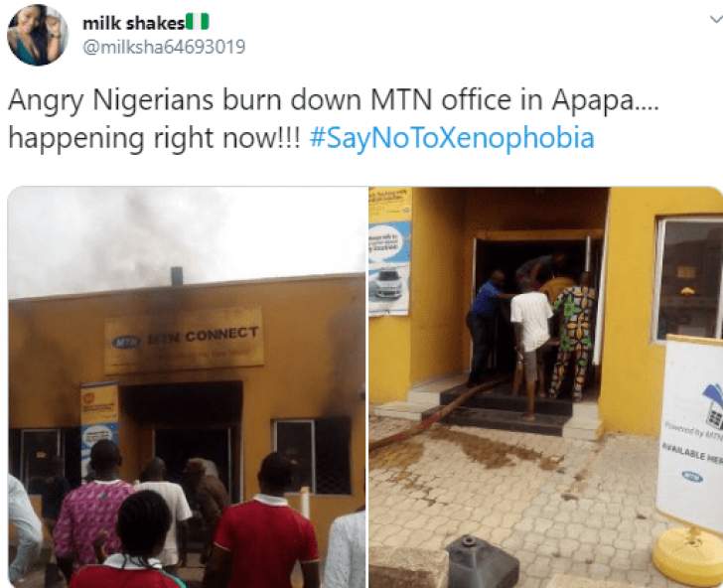This screenshot has width=723, height=588.
Task: Click the Nigerian flag emoji beside the name
Action: point(198,22)
